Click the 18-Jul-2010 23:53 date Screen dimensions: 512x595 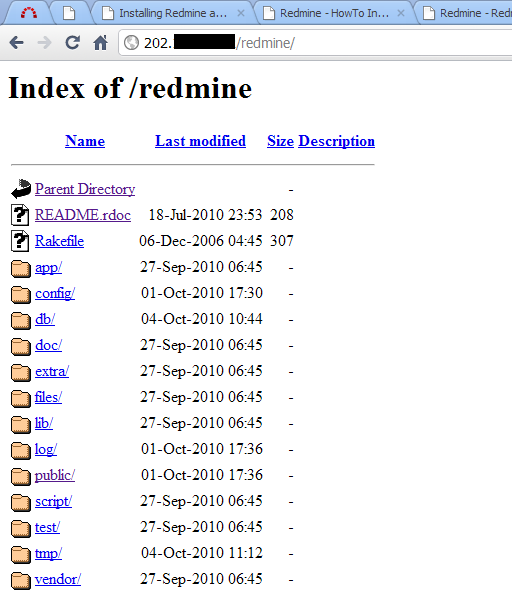pos(205,215)
